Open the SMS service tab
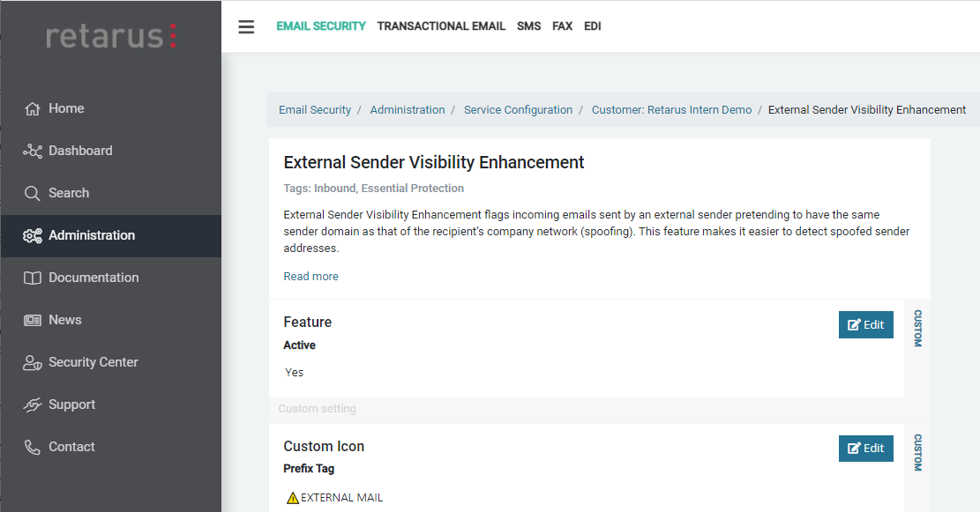This screenshot has height=512, width=980. pos(529,26)
